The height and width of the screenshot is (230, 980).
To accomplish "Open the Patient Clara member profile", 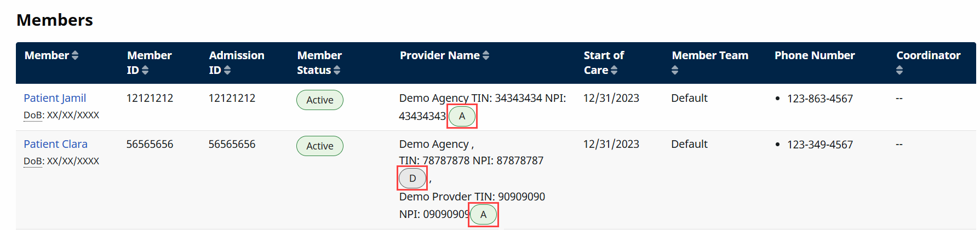I will [55, 144].
